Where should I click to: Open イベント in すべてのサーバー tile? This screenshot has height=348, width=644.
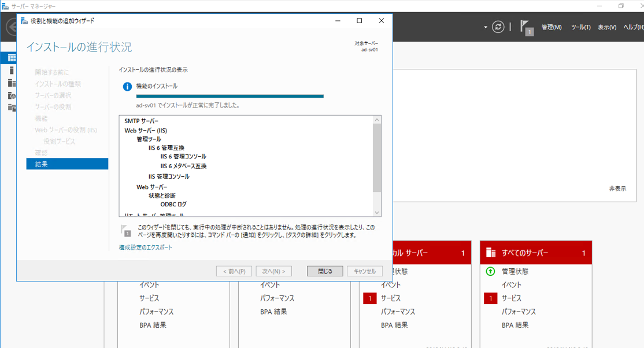pyautogui.click(x=512, y=285)
